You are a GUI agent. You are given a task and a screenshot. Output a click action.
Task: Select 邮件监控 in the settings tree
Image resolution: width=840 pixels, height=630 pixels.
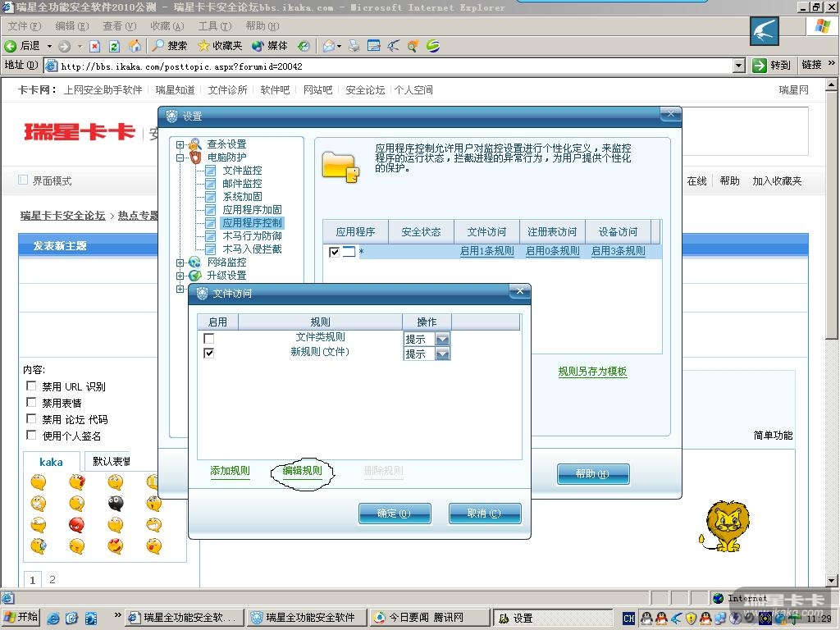[x=242, y=183]
